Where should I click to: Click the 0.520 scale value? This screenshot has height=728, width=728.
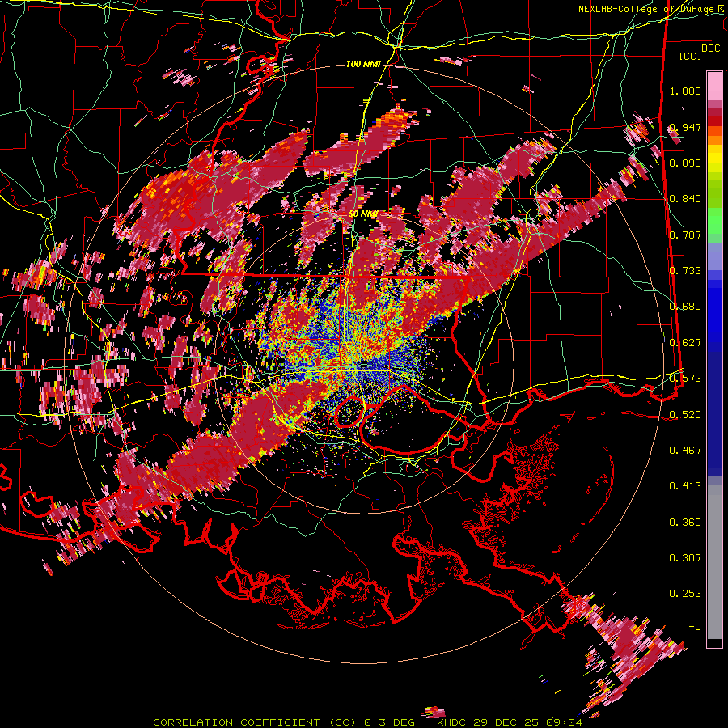[x=685, y=415]
